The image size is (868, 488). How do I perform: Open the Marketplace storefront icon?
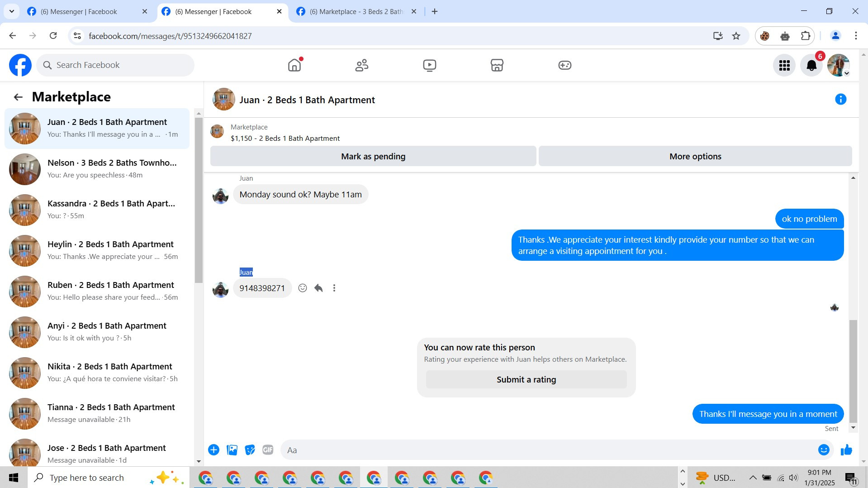tap(497, 65)
